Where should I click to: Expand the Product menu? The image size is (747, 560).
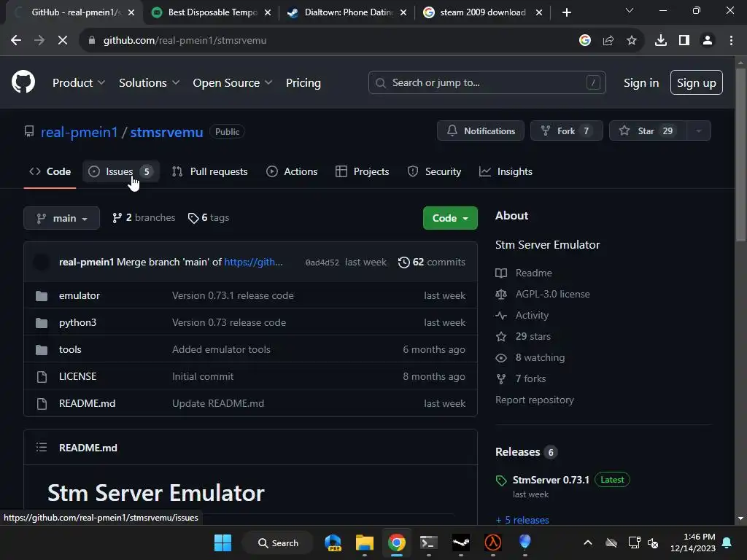(79, 82)
